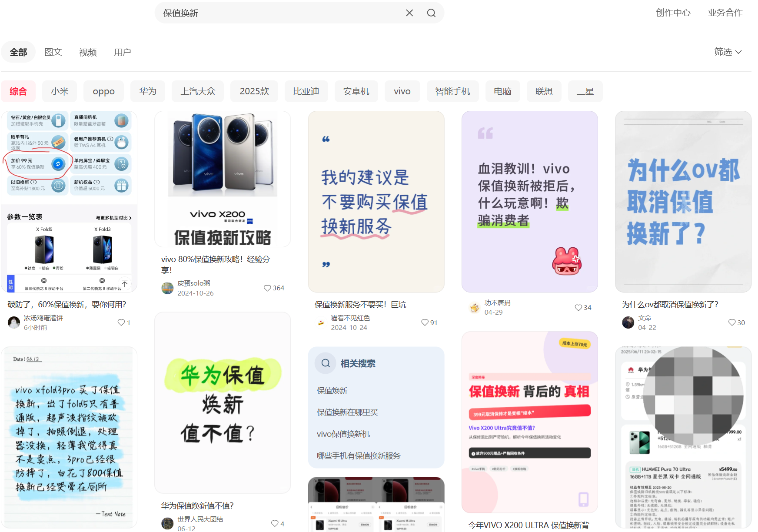Open the 血泪教训 vivo post thumbnail
The width and height of the screenshot is (758, 532).
529,202
